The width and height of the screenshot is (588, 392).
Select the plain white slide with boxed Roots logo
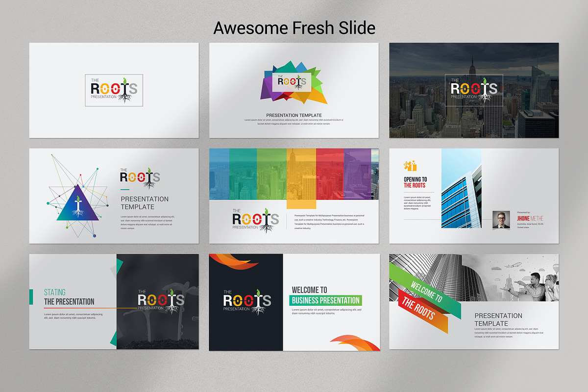point(114,90)
